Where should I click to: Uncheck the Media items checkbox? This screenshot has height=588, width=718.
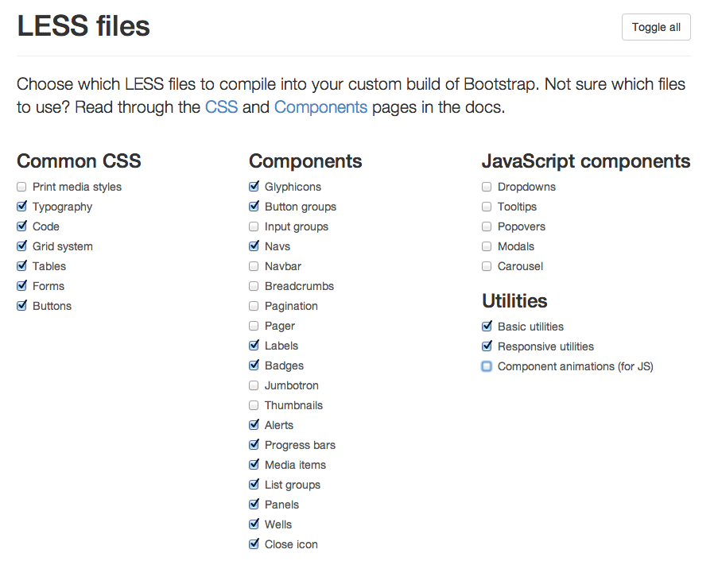(x=254, y=465)
